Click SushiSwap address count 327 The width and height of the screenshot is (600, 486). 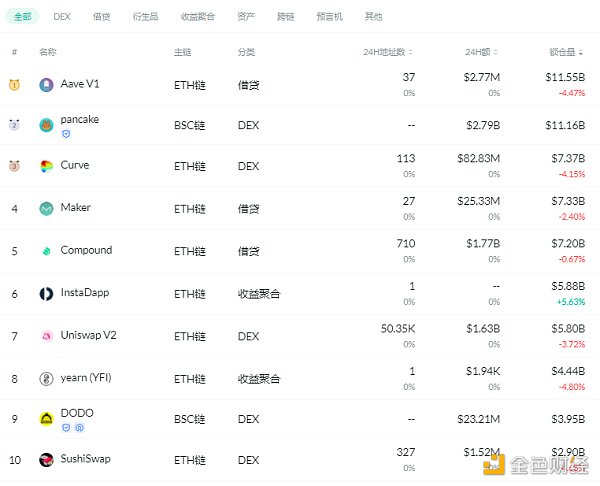pyautogui.click(x=406, y=452)
